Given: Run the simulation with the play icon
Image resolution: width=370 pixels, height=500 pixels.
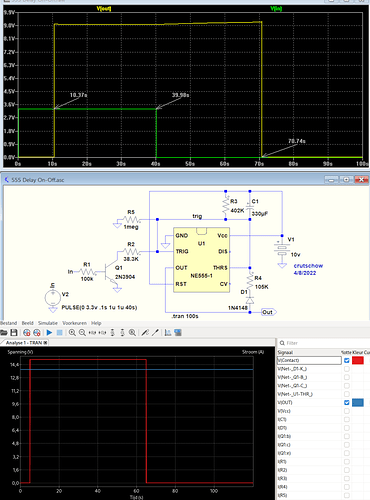Looking at the screenshot, I should tap(49, 332).
